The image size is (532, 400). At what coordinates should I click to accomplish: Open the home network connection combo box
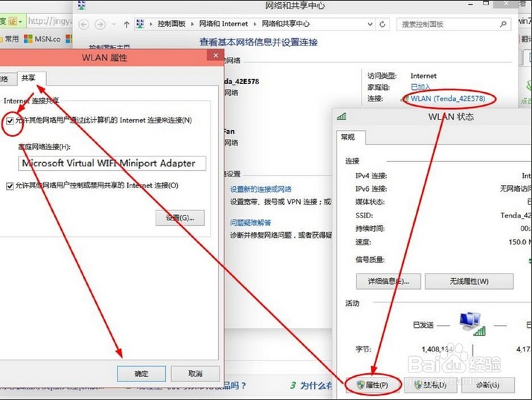112,163
